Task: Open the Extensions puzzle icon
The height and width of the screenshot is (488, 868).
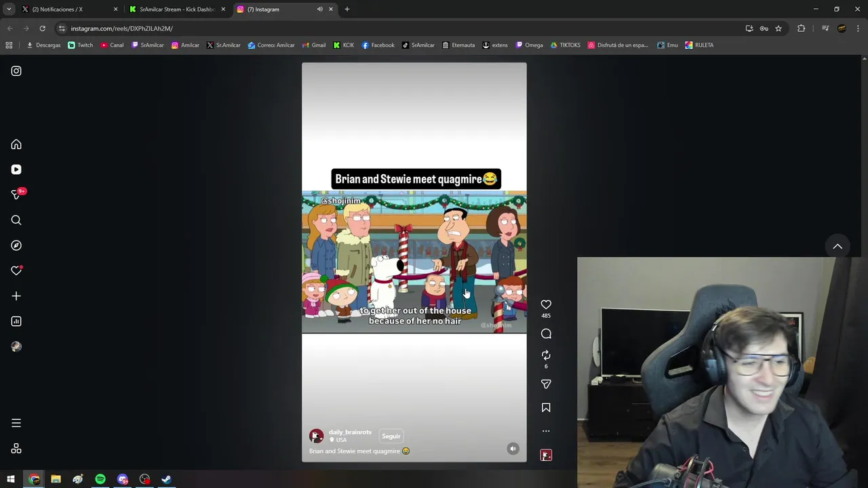Action: coord(801,28)
